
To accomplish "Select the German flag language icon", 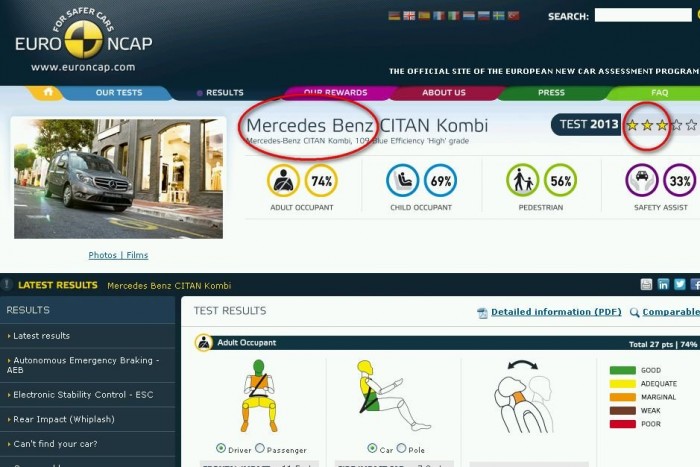I will pos(393,16).
